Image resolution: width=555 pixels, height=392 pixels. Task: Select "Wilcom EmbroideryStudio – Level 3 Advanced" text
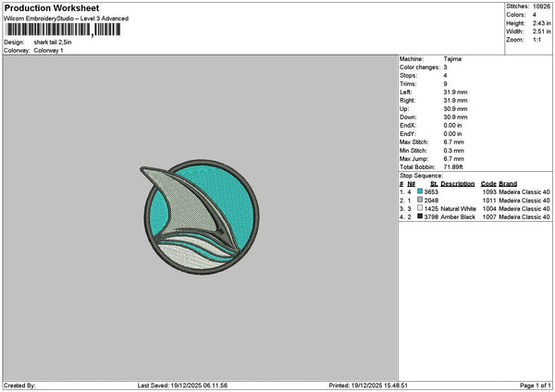coord(67,18)
